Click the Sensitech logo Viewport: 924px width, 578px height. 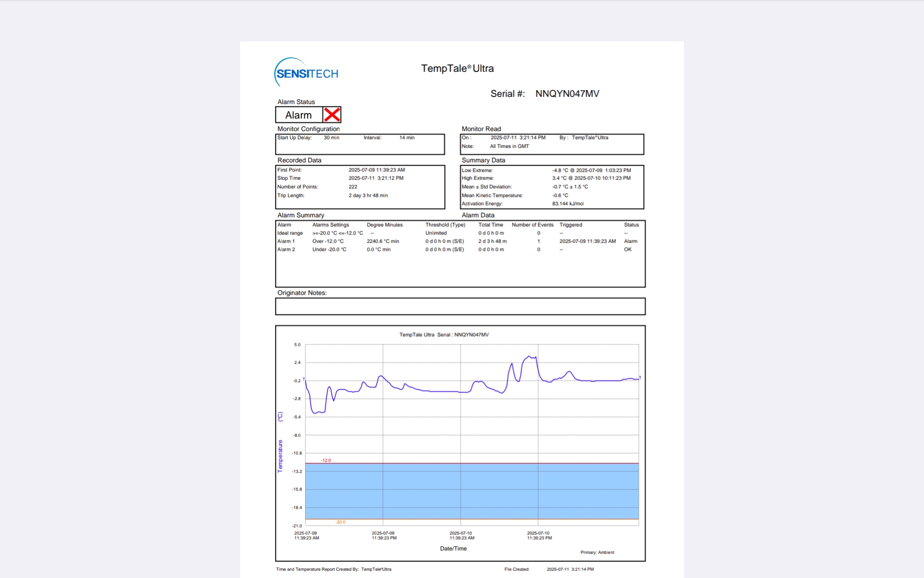(x=307, y=73)
